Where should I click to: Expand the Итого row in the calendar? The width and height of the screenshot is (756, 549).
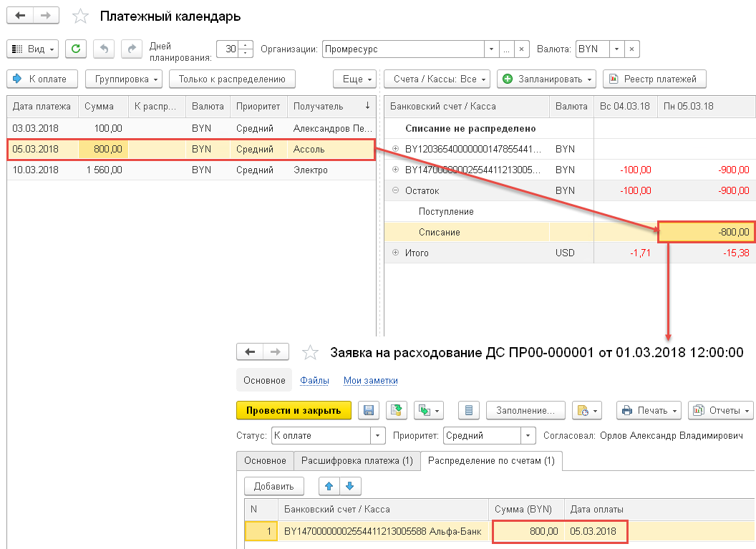tap(395, 253)
